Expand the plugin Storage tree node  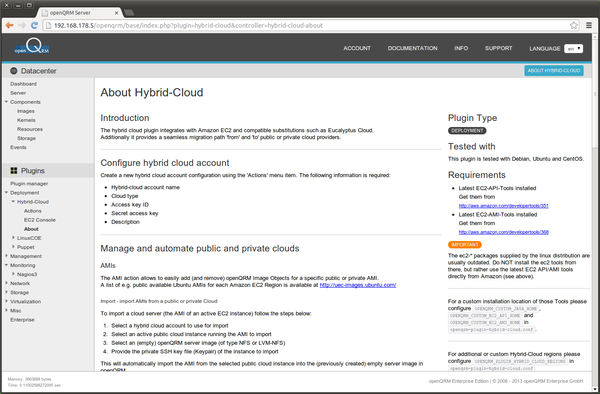point(6,292)
